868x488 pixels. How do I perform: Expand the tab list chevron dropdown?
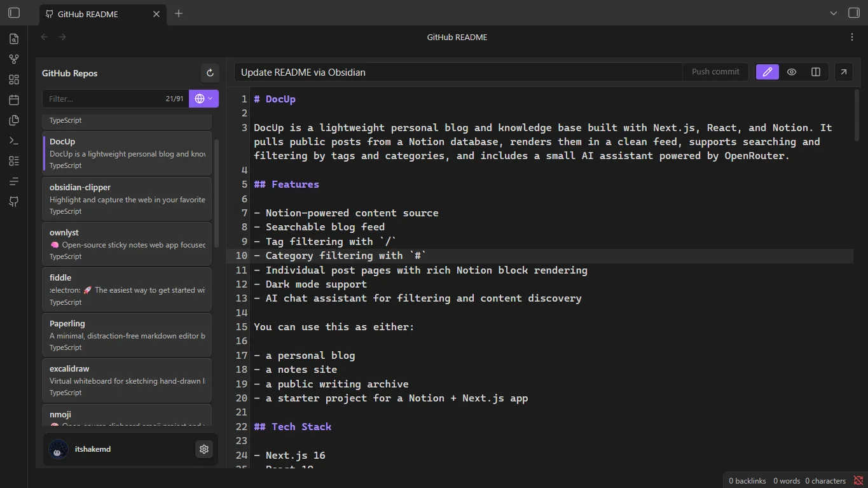tap(834, 13)
